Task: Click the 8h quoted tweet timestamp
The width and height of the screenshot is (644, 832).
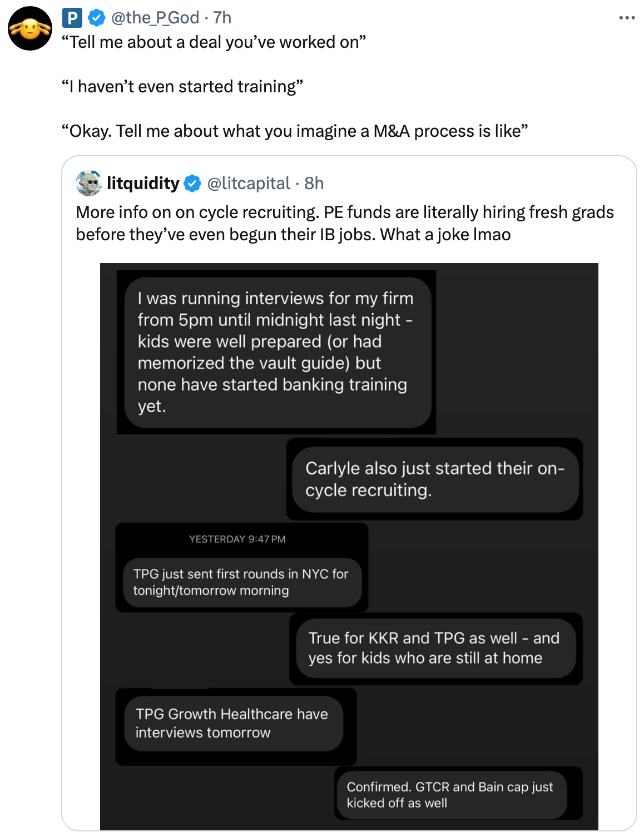Action: 314,183
